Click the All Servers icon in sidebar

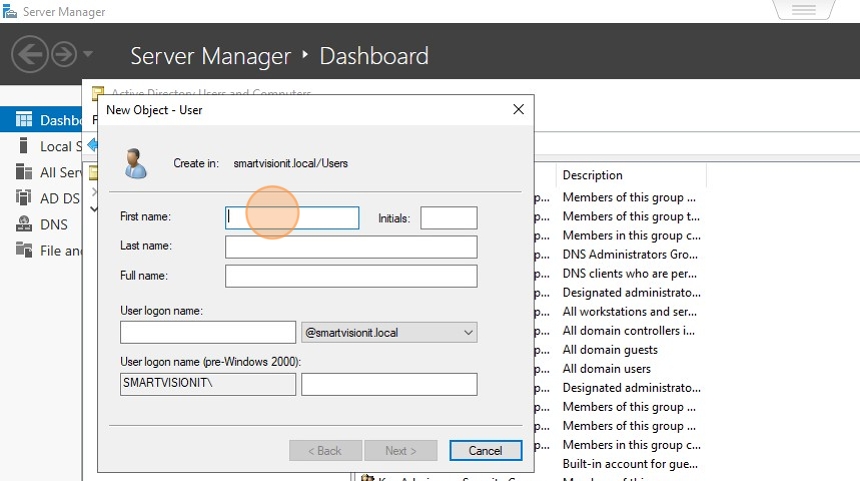24,172
